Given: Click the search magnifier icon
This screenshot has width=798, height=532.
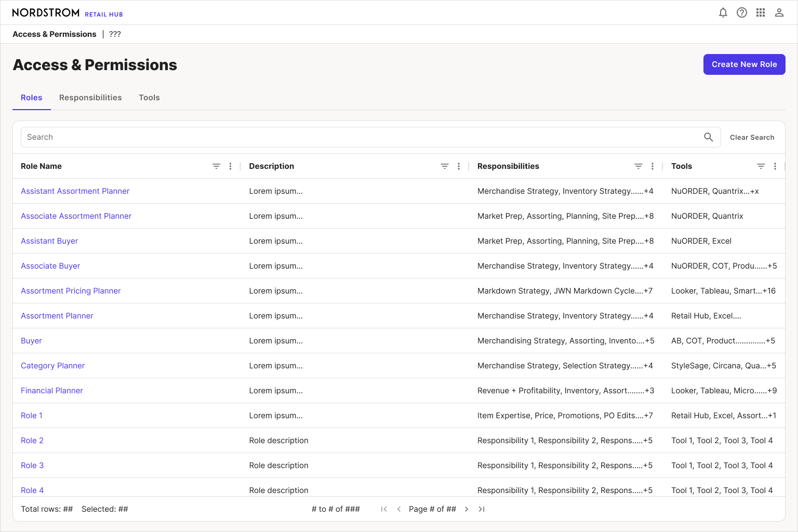Looking at the screenshot, I should pos(709,137).
